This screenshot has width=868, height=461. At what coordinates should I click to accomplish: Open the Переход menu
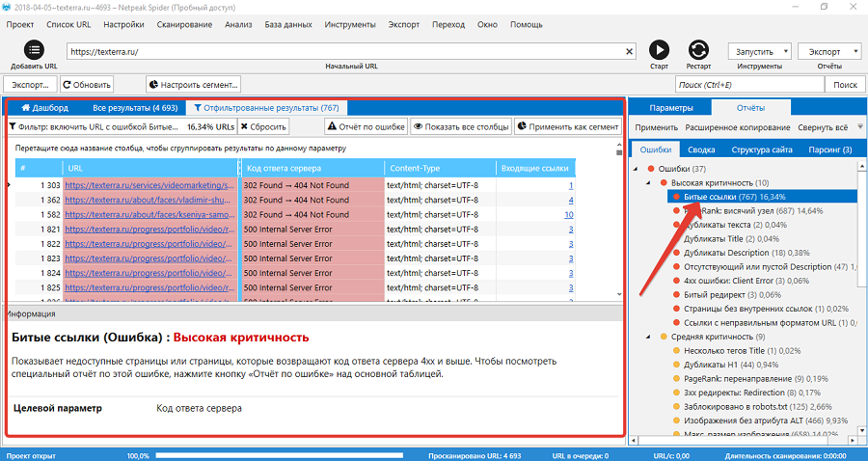tap(448, 24)
